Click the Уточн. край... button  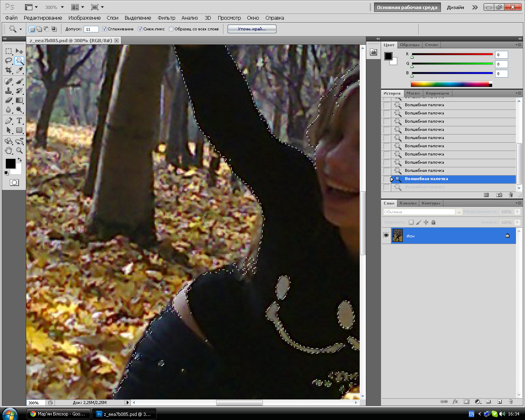[252, 29]
